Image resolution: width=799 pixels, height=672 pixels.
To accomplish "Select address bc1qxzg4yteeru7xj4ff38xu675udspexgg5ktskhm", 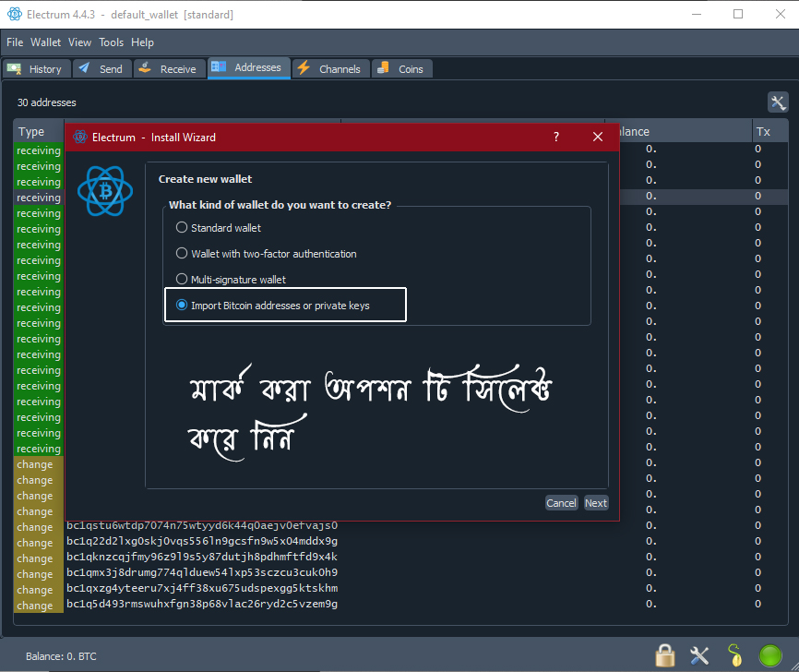I will coord(202,588).
